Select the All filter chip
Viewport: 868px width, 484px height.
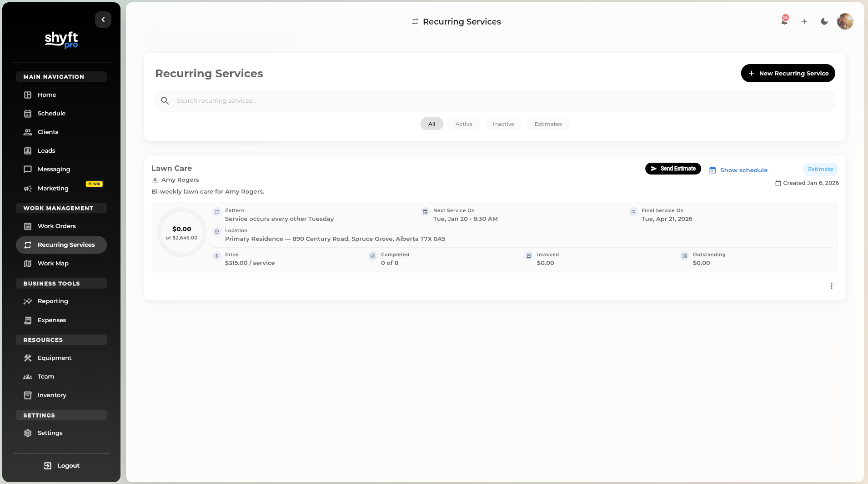[x=431, y=124]
